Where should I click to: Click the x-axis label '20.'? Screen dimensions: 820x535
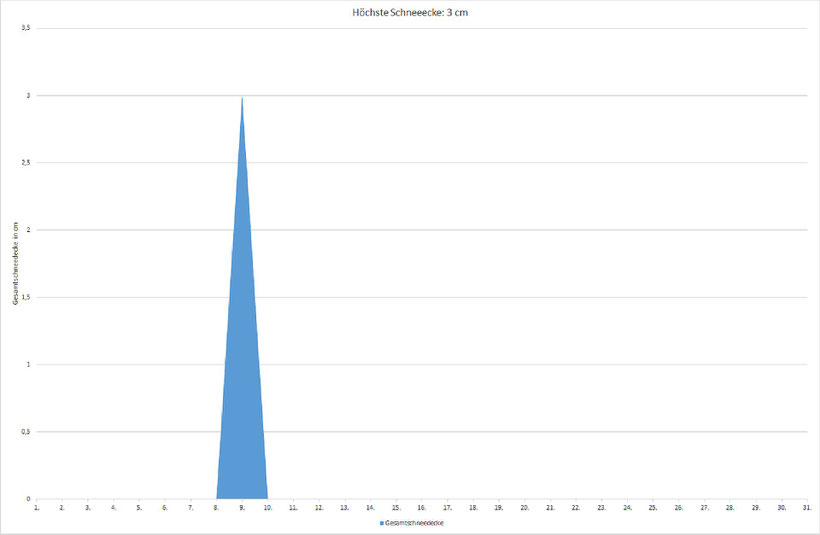coord(525,507)
